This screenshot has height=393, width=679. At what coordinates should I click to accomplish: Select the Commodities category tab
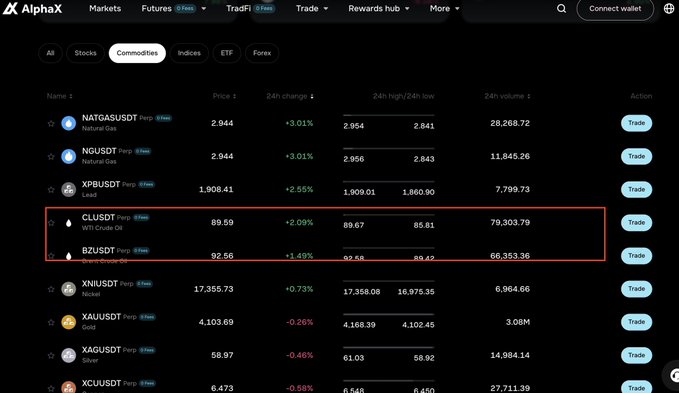click(x=137, y=53)
